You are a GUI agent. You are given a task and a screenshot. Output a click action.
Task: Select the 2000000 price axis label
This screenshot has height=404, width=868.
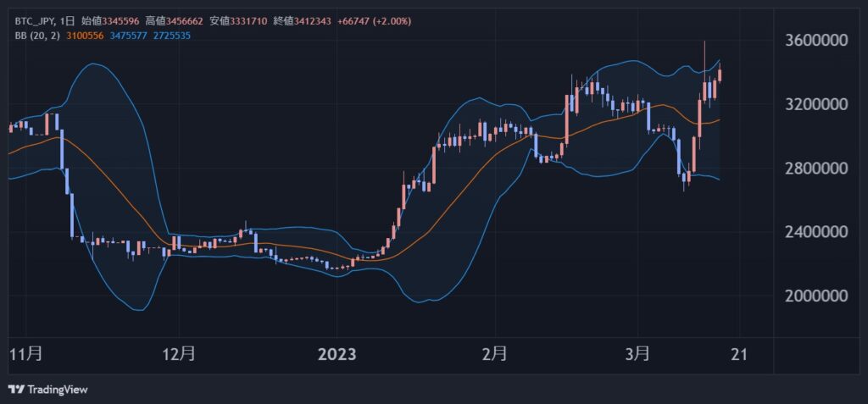coord(816,296)
